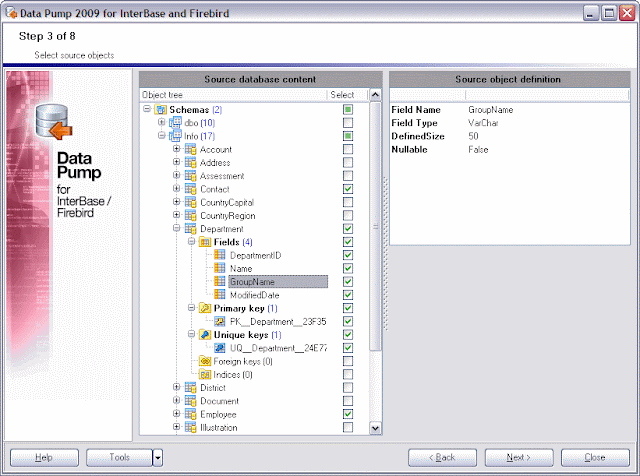Uncheck the Contact table checkbox
Viewport: 640px width, 476px height.
pyautogui.click(x=348, y=189)
